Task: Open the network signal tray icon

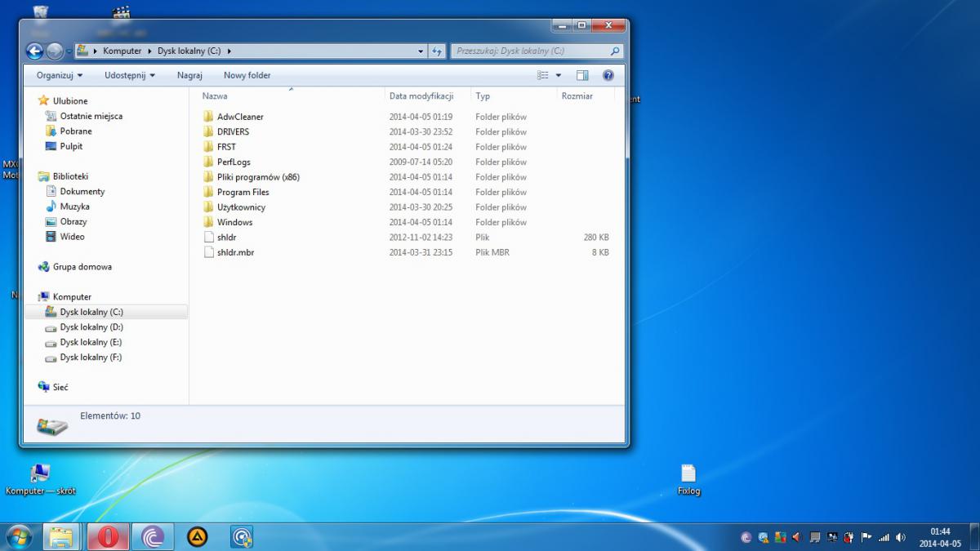Action: point(884,537)
